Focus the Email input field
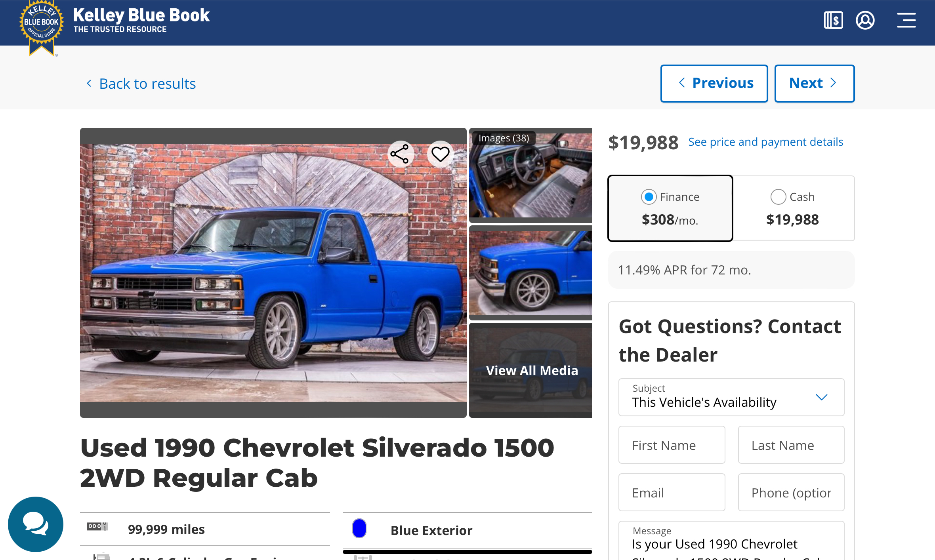The image size is (935, 560). [x=672, y=492]
